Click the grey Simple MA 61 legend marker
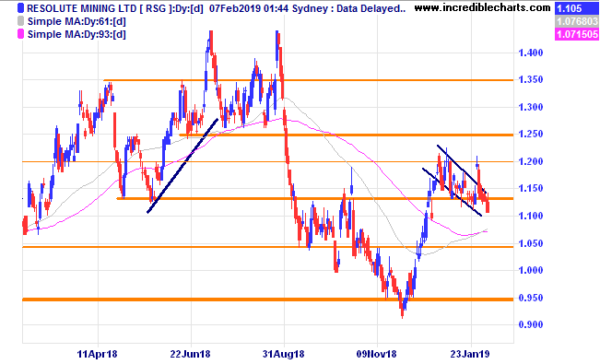The image size is (600, 364). tap(20, 21)
